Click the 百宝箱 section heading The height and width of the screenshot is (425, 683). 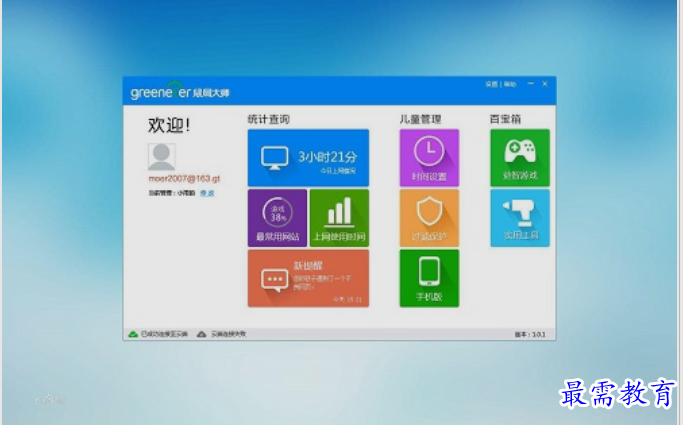coord(505,119)
